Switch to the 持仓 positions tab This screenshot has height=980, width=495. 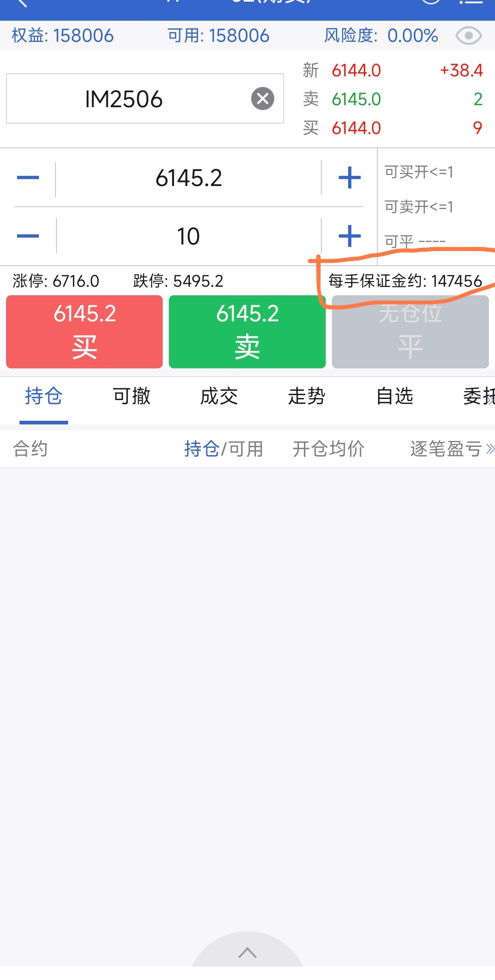point(44,396)
